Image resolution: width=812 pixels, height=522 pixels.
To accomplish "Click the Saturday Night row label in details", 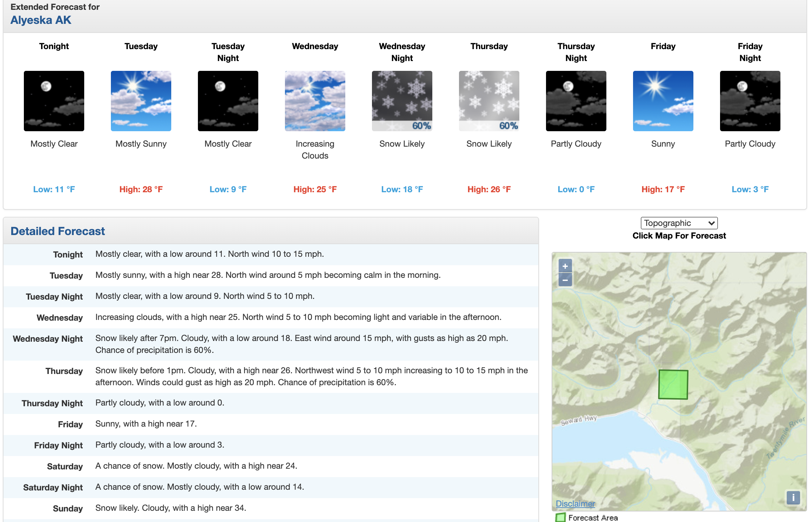I will 53,488.
